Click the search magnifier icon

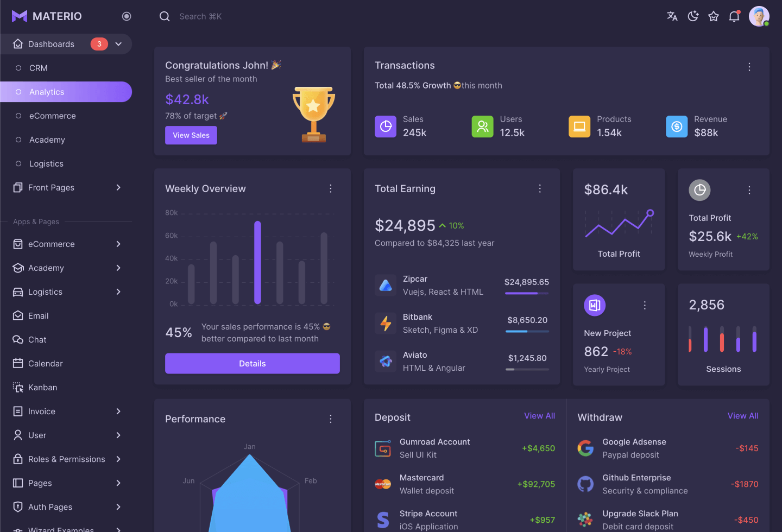(165, 16)
